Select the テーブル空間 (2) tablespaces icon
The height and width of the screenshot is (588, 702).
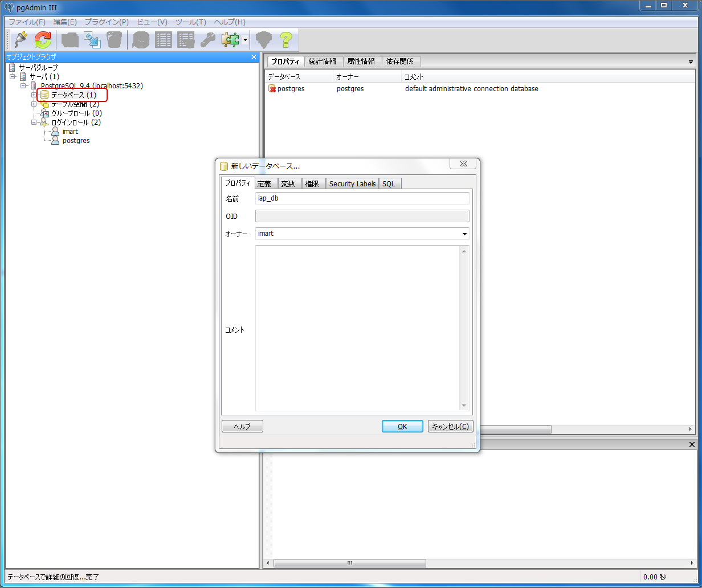click(x=44, y=104)
